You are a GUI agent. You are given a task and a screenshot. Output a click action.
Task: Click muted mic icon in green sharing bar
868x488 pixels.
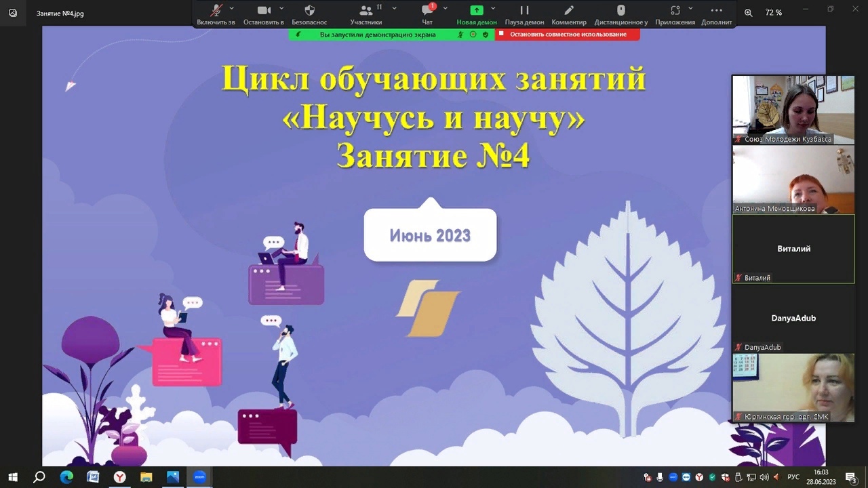pos(460,34)
